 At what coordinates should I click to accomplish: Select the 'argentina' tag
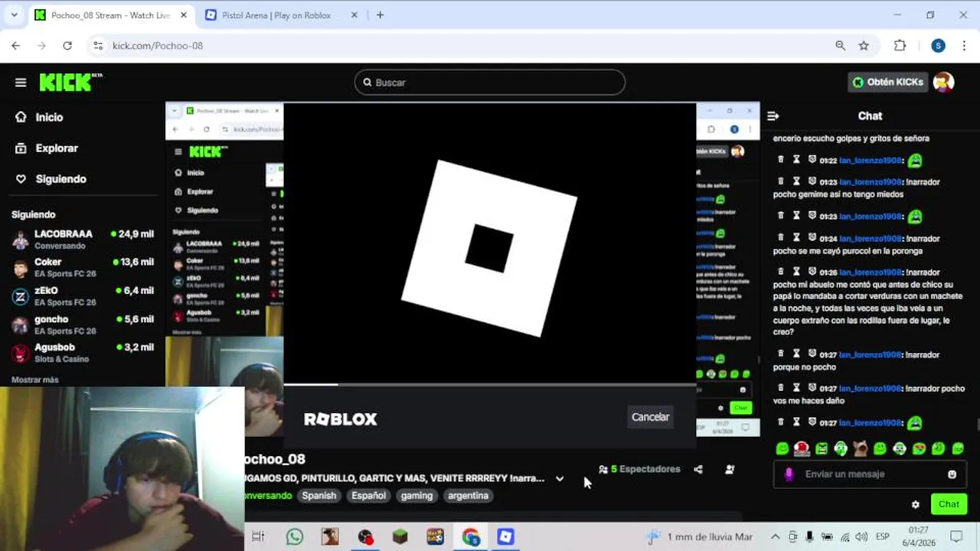(x=468, y=496)
